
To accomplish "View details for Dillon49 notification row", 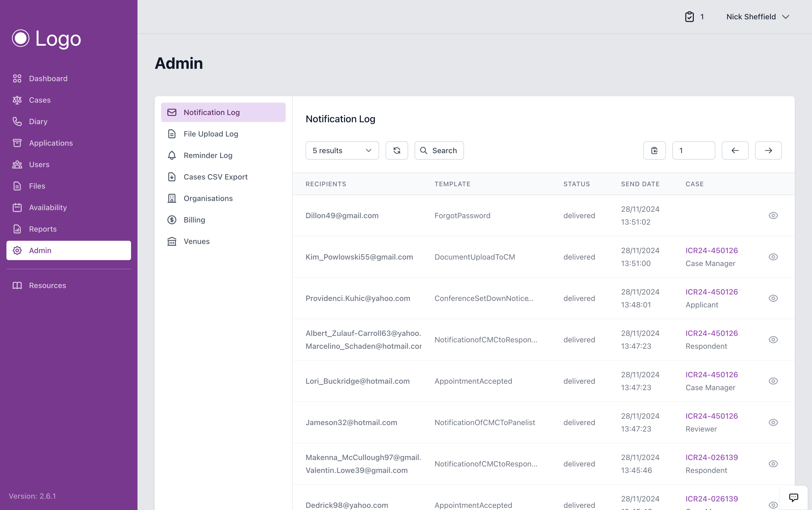I will 773,216.
